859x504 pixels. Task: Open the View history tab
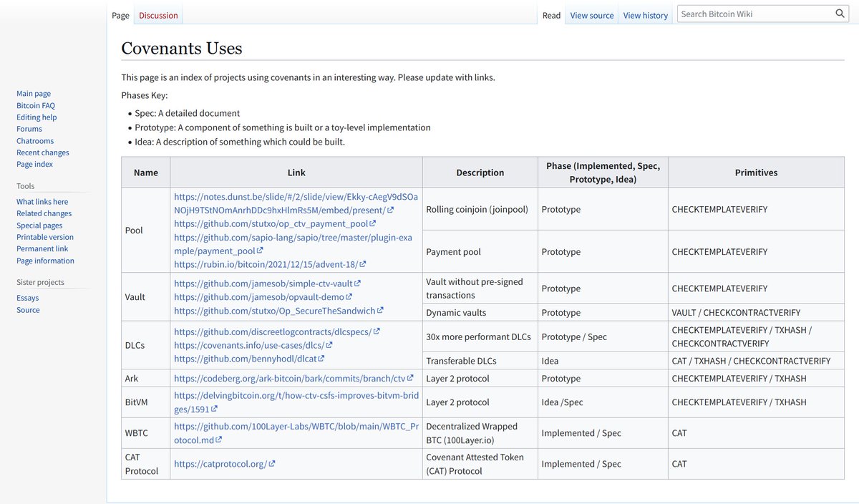(645, 15)
